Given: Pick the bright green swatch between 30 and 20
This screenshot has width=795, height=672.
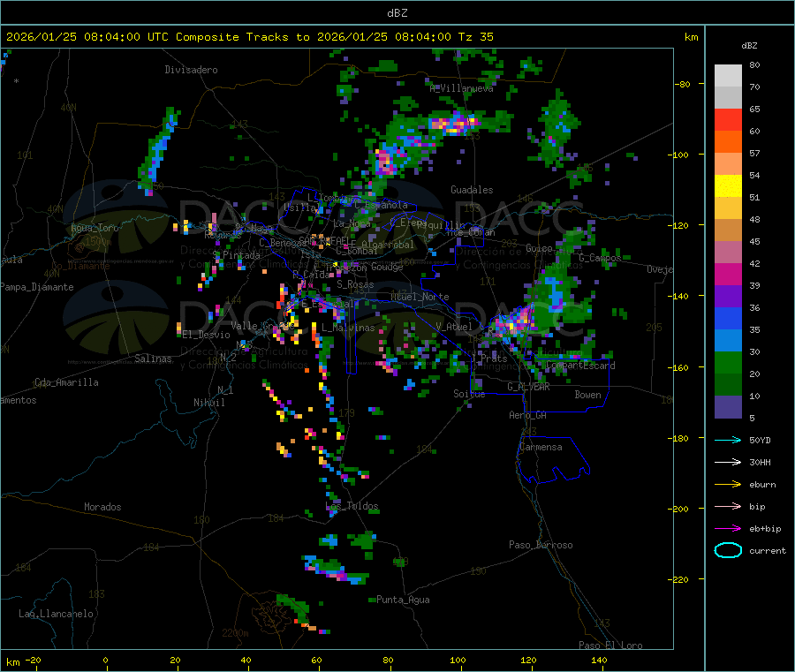Looking at the screenshot, I should (x=728, y=362).
